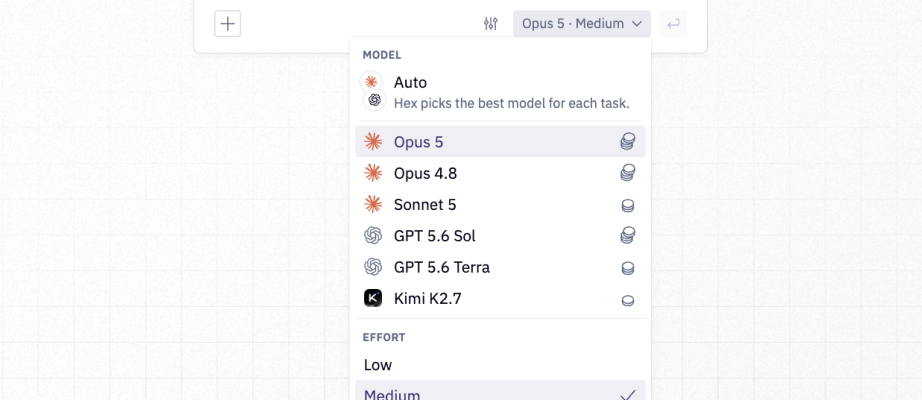
Task: Choose Opus 5 from the model list
Action: click(500, 142)
